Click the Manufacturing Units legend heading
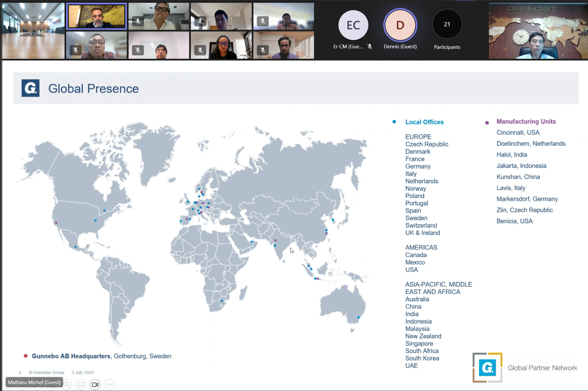Image resolution: width=588 pixels, height=391 pixels. coord(526,121)
